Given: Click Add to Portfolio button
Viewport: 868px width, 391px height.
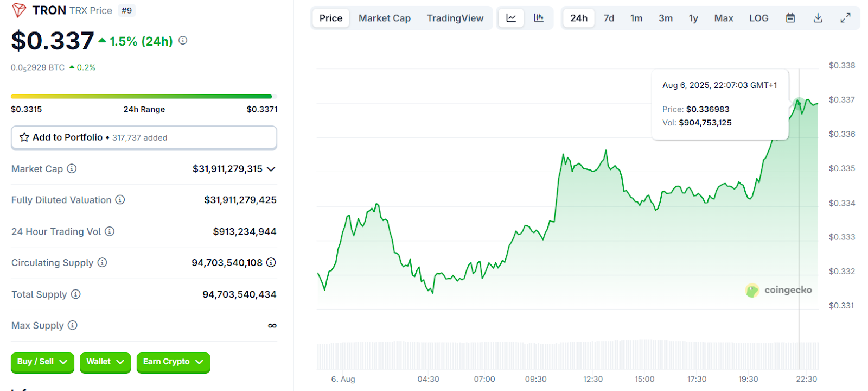Looking at the screenshot, I should coord(144,137).
